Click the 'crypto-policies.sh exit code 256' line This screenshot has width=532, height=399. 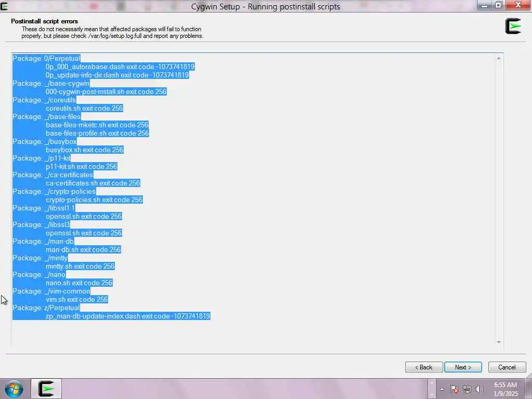[94, 199]
